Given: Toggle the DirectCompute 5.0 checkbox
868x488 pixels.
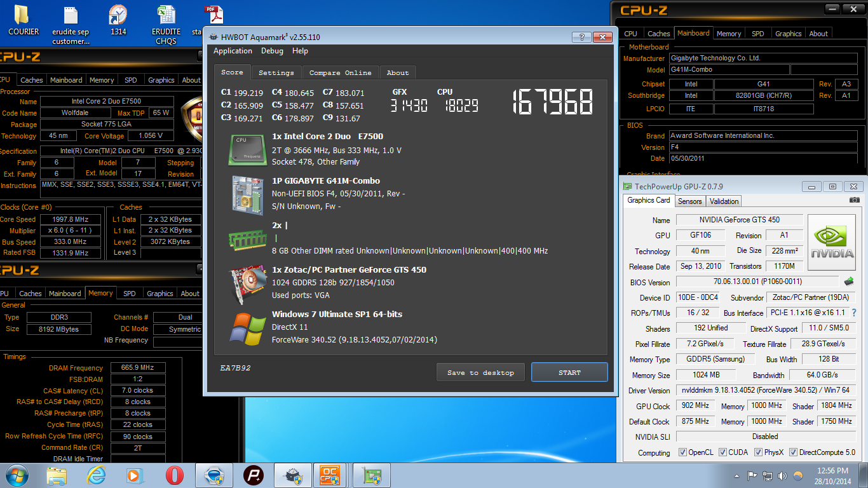Looking at the screenshot, I should tap(792, 452).
